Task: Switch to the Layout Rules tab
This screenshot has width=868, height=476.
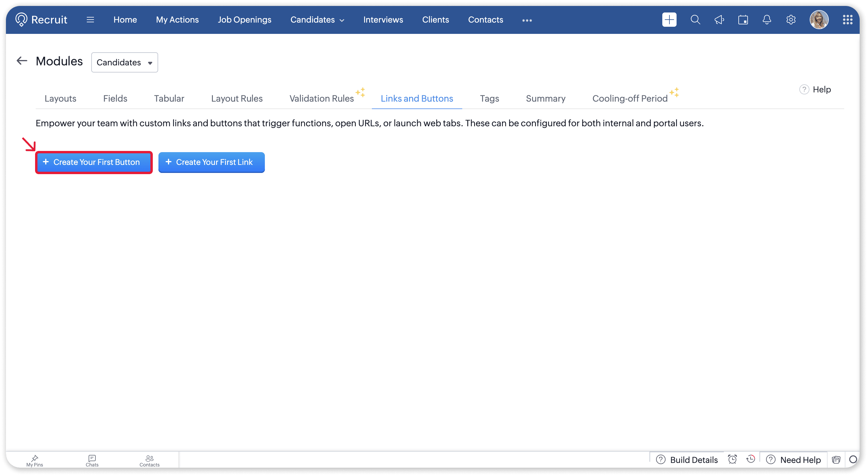Action: (237, 98)
